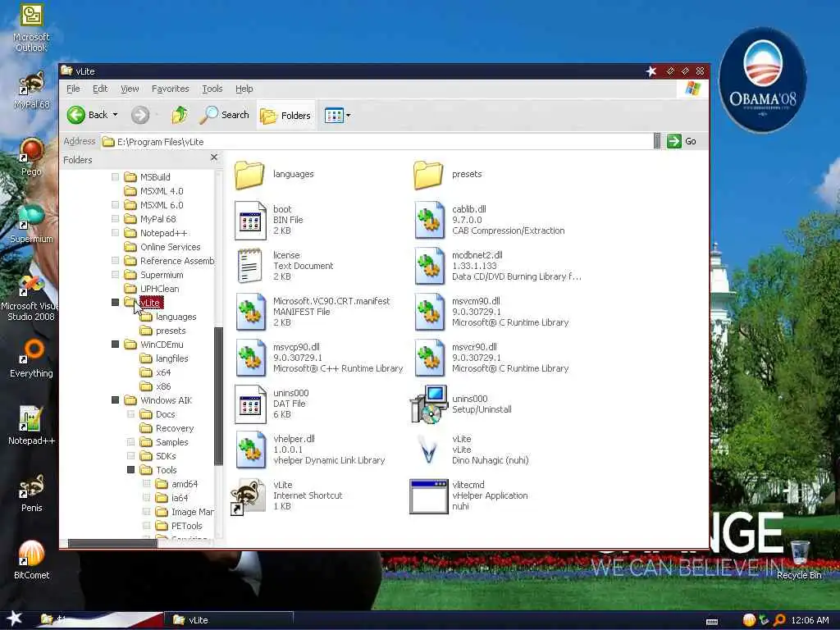The image size is (840, 630).
Task: Toggle the Folders pane button
Action: 285,115
